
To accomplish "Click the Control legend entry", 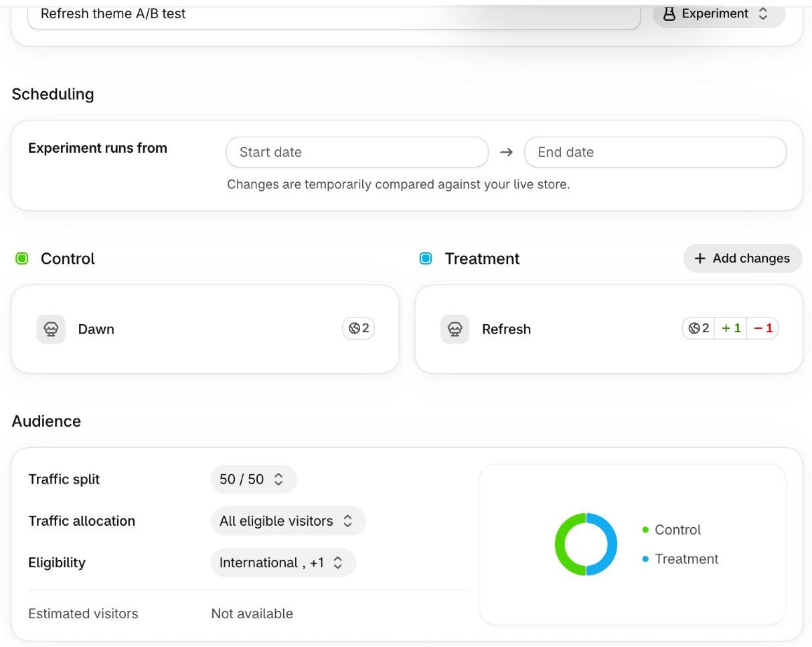I will pos(671,530).
